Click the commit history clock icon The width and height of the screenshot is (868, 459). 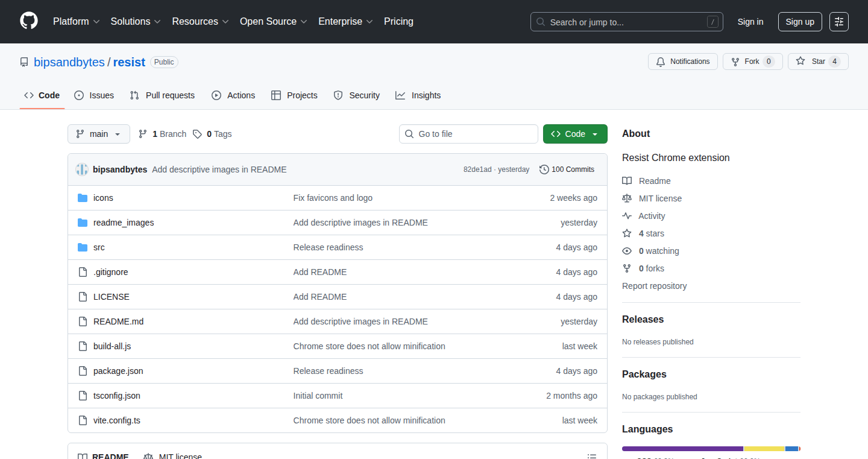544,169
